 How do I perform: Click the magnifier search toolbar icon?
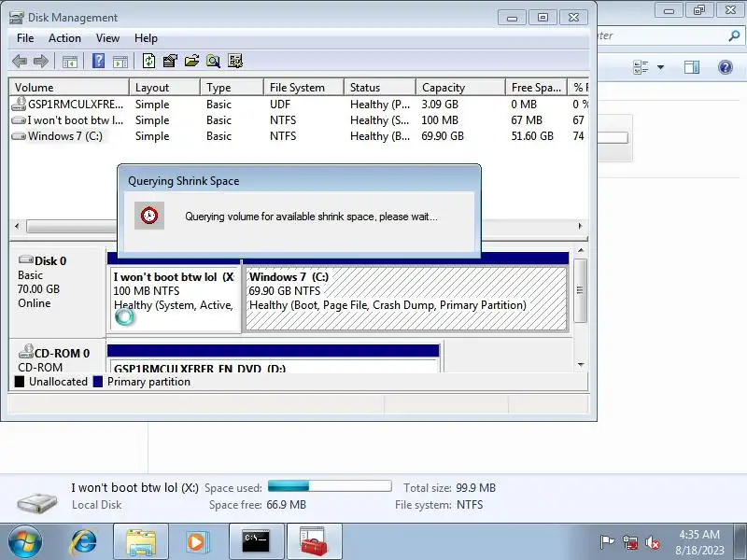coord(213,61)
